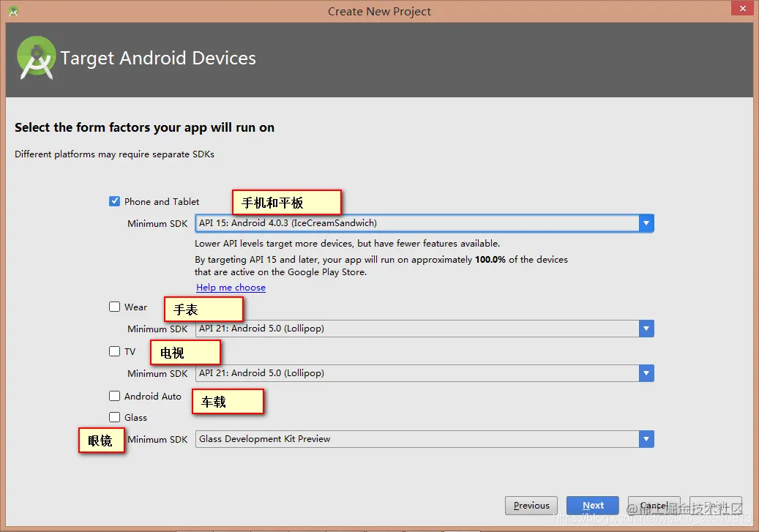
Task: Enable the Wear form factor checkbox
Action: (114, 307)
